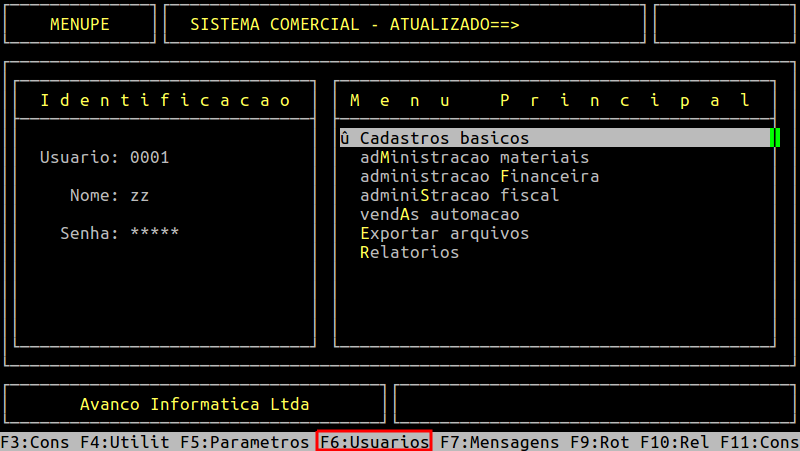Viewport: 800px width, 451px height.
Task: Click F11:Cons at bottom right
Action: coord(760,442)
